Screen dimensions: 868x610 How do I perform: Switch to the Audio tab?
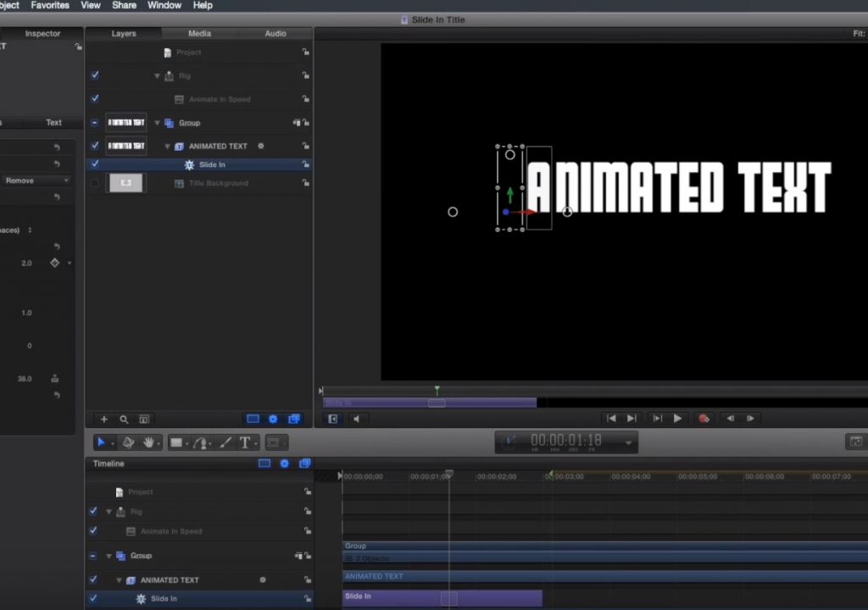275,33
